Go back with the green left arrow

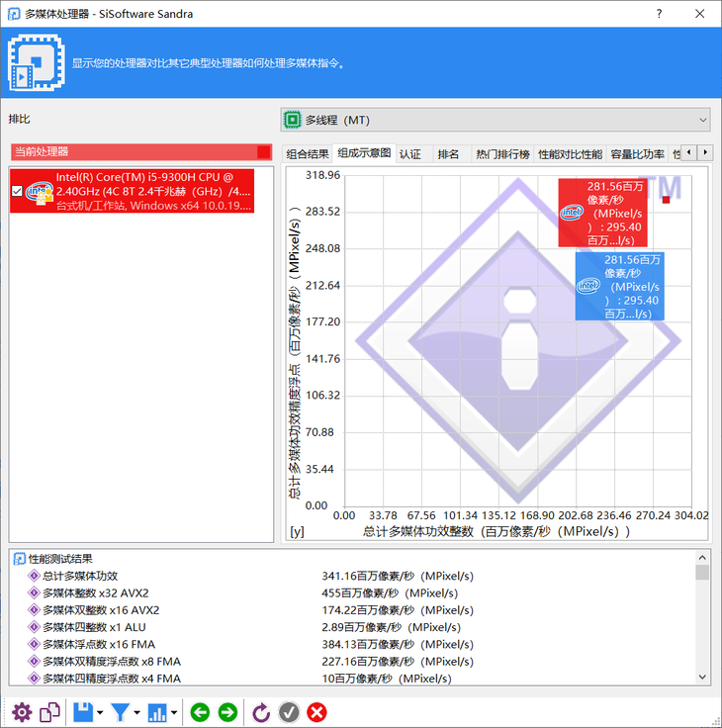click(x=200, y=712)
